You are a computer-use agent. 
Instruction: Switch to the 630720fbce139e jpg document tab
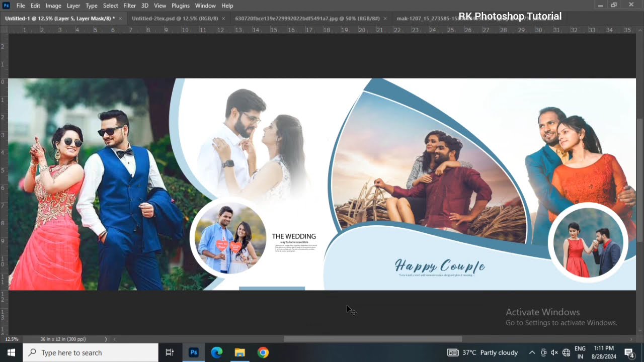(x=307, y=19)
